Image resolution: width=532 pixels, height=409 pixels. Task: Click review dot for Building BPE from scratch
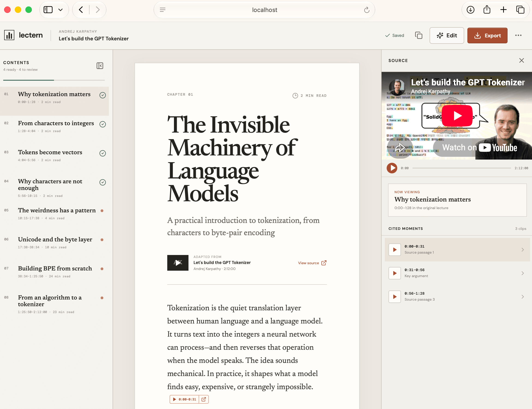(102, 269)
